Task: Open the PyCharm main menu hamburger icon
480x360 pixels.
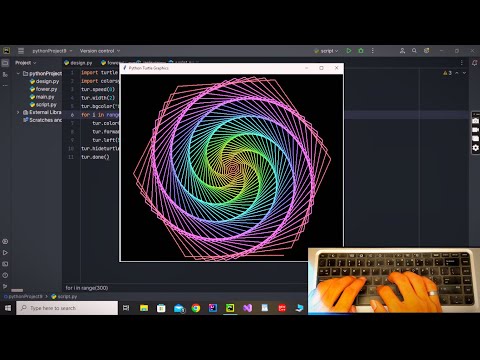Action: (21, 51)
